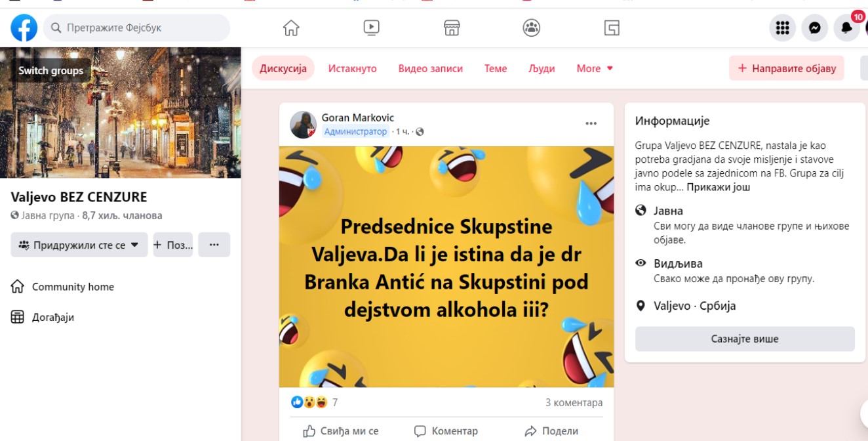Click the Претражите Фејсбук search field
Image resolution: width=868 pixels, height=441 pixels.
pos(136,28)
